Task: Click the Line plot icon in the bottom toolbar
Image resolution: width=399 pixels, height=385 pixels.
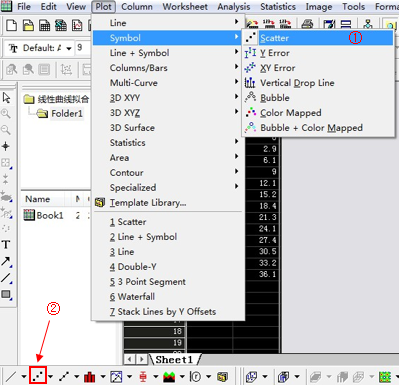Action: 11,377
